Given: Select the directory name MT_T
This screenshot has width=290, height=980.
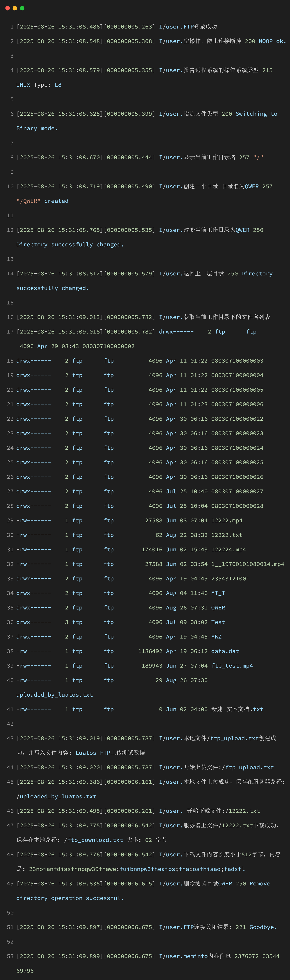Looking at the screenshot, I should [218, 593].
